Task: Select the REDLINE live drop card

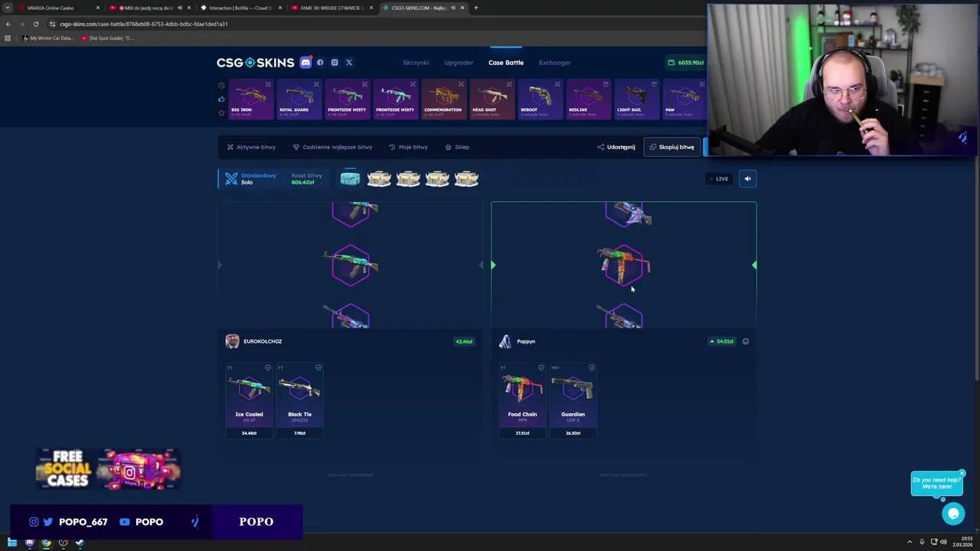Action: [x=588, y=99]
